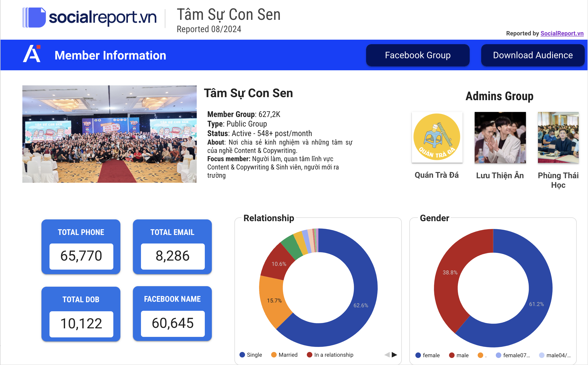The width and height of the screenshot is (588, 365).
Task: Open the SocialReport.vn link
Action: [x=562, y=33]
